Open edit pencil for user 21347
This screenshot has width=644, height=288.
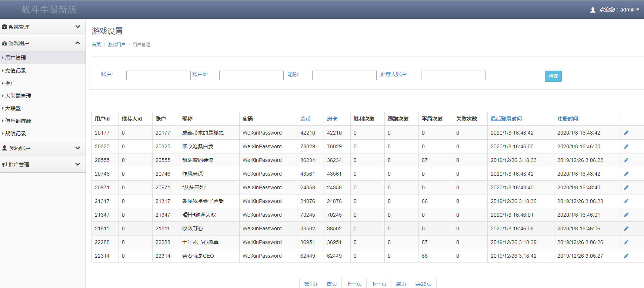pos(626,215)
